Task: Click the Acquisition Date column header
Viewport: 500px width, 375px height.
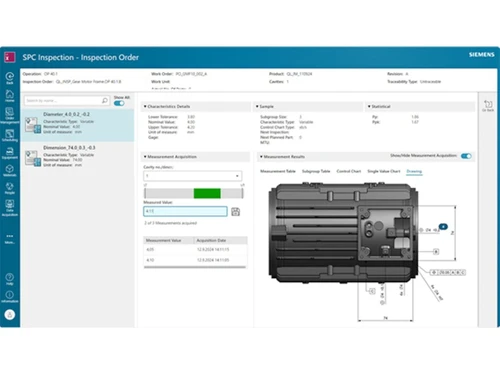Action: (x=220, y=240)
